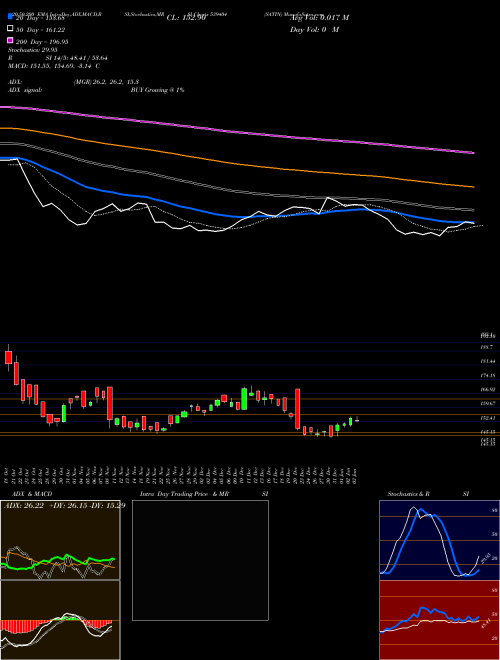Click the 'Avg Vol: 0.017 M' label

pyautogui.click(x=319, y=18)
